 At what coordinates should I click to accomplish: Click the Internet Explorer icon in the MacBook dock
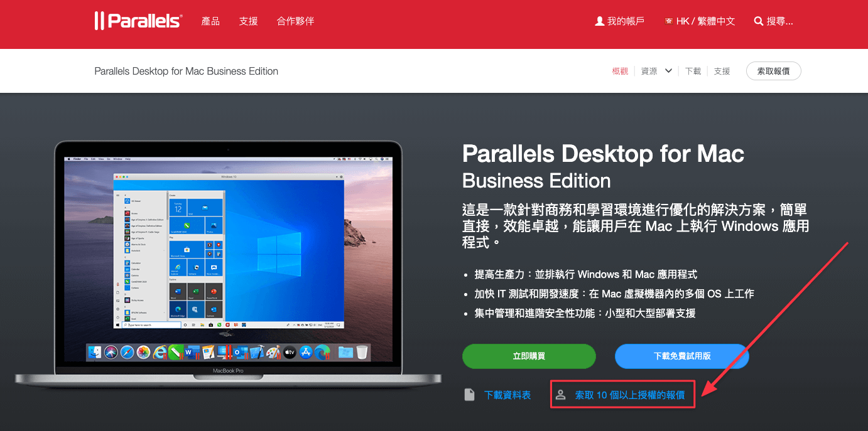pyautogui.click(x=160, y=353)
